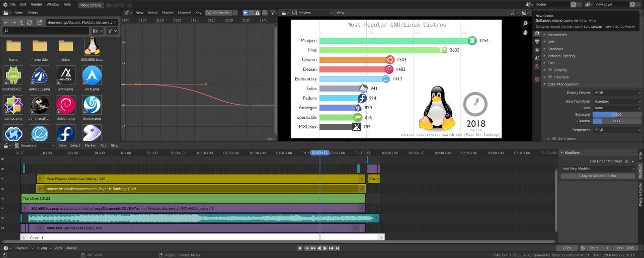Screen dimensions: 644x258
Task: Toggle the preview range clock icon
Action: [x=584, y=248]
